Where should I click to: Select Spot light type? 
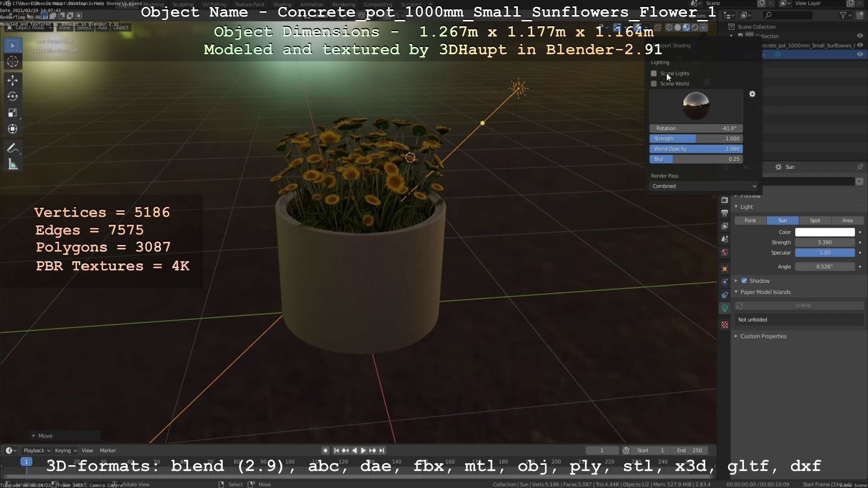815,221
